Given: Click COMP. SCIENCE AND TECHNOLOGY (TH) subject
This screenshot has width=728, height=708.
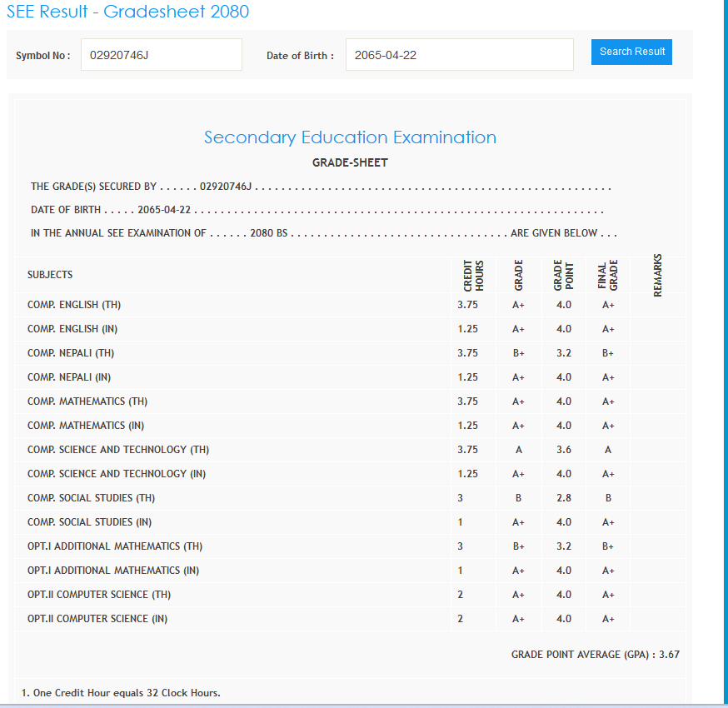Looking at the screenshot, I should click(x=118, y=450).
